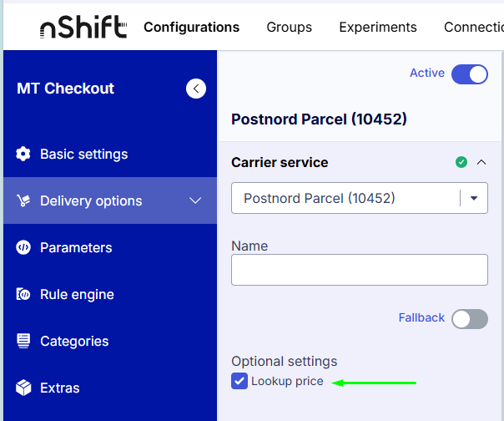The width and height of the screenshot is (504, 421).
Task: Click the Parameters code icon
Action: tap(23, 247)
